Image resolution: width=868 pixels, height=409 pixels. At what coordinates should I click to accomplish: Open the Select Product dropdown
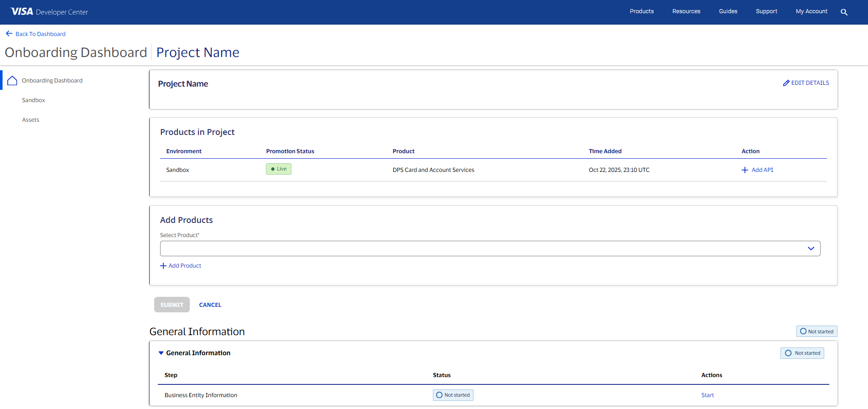click(490, 249)
